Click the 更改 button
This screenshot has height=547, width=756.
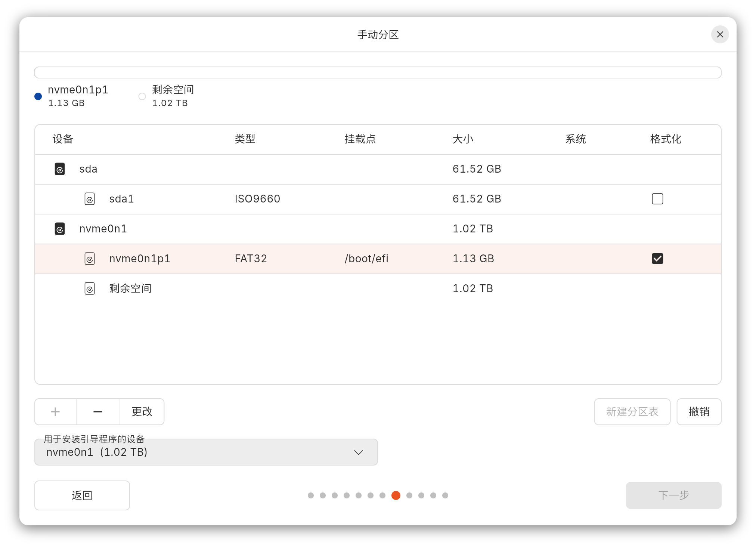click(x=142, y=412)
